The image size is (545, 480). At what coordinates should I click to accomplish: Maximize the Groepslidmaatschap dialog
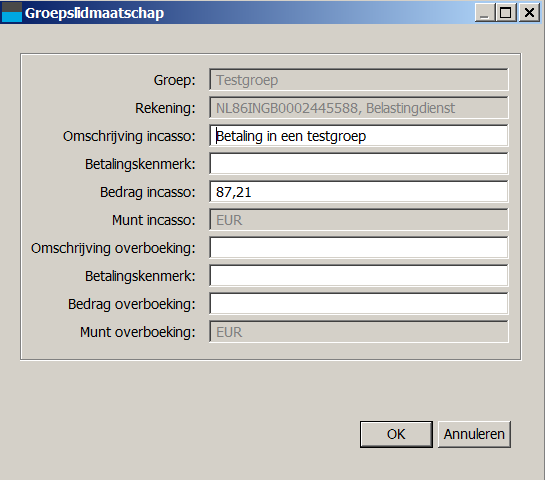(506, 13)
